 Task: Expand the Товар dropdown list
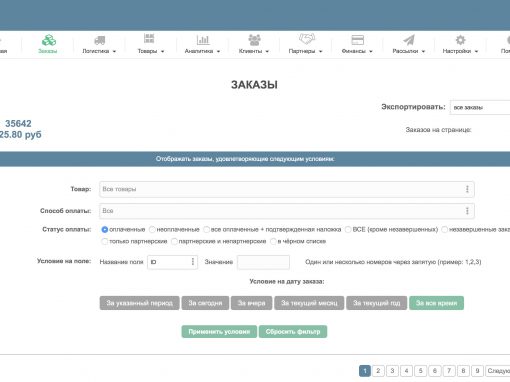pyautogui.click(x=287, y=189)
